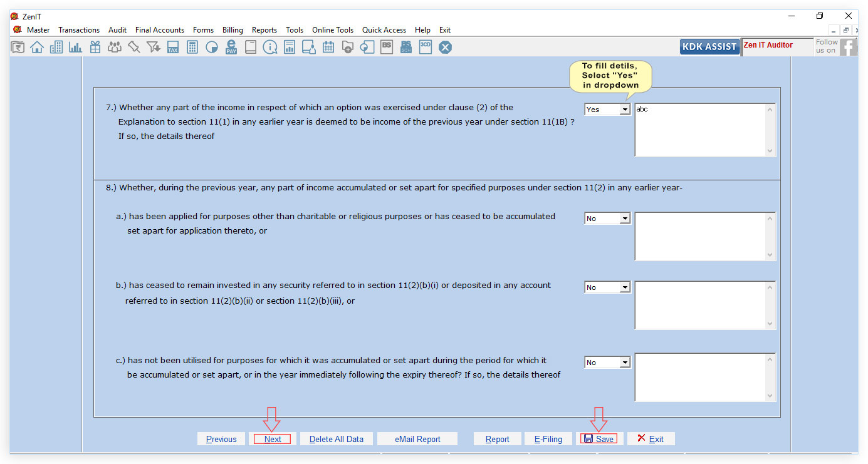Open the rupee banknotes toolbar icon

18,47
